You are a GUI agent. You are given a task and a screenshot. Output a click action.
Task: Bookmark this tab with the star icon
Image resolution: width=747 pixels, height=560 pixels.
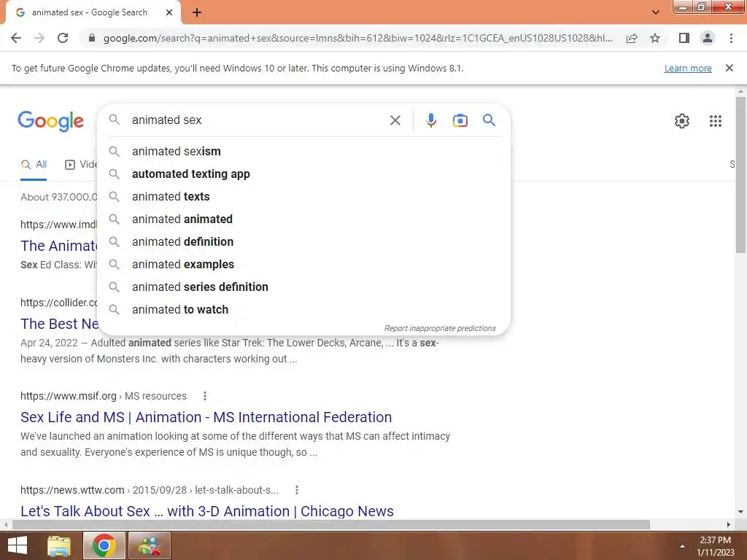pos(655,38)
